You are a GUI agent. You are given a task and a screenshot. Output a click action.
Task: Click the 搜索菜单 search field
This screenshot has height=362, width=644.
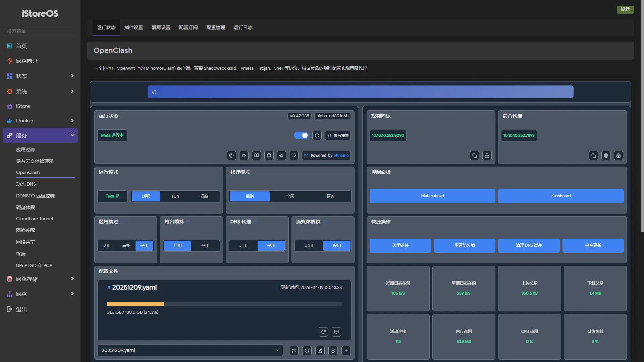(40, 31)
